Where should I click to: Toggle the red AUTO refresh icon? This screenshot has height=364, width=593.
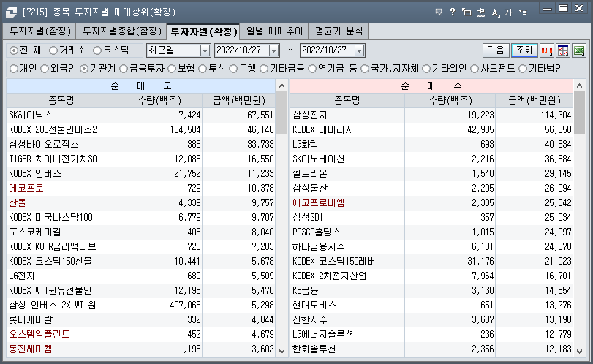pos(546,50)
